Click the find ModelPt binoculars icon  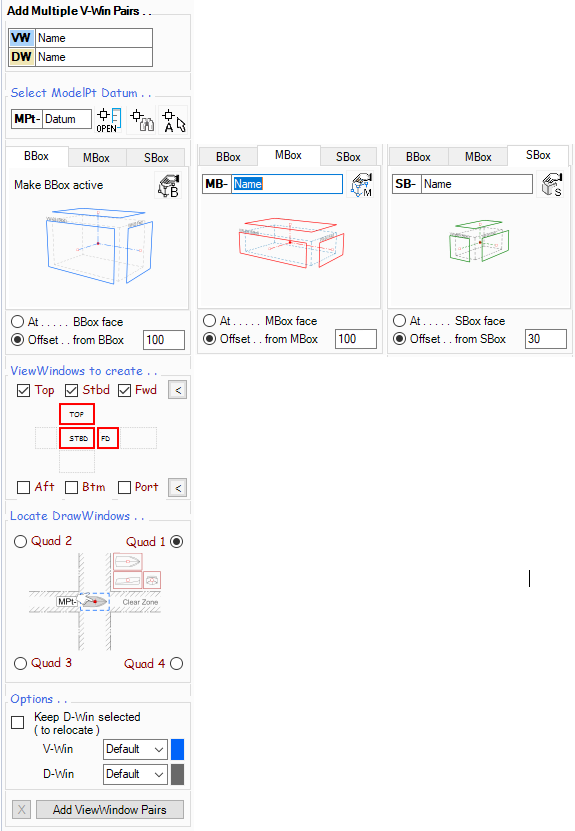click(x=142, y=120)
